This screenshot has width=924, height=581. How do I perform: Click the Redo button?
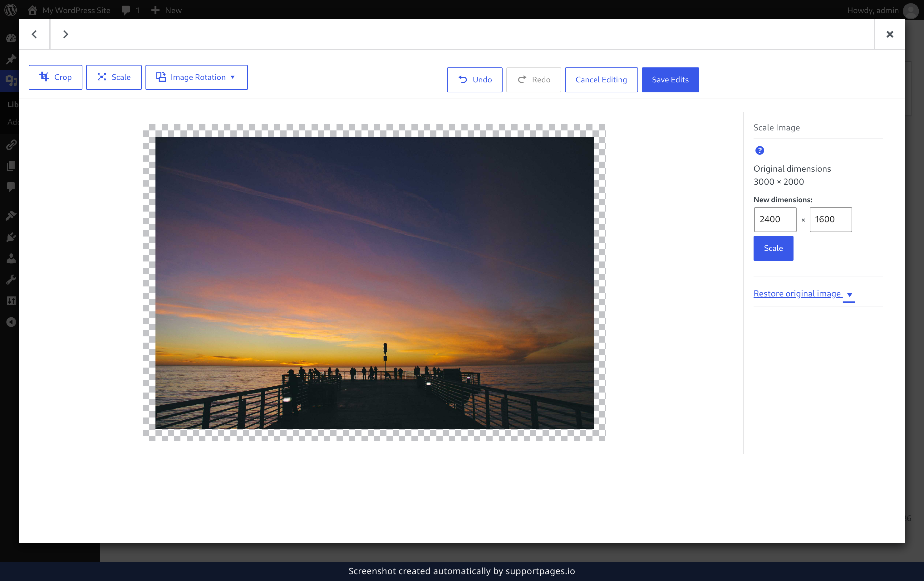pos(533,80)
